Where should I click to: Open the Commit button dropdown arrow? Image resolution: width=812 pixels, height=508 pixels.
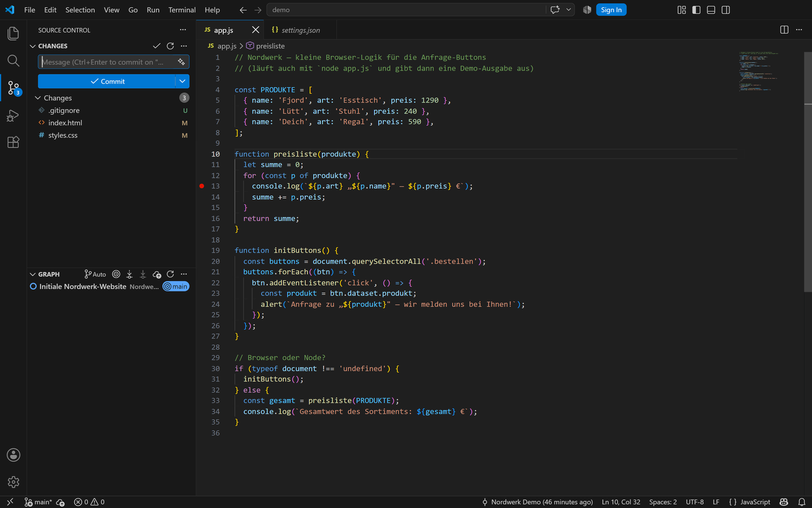[182, 81]
